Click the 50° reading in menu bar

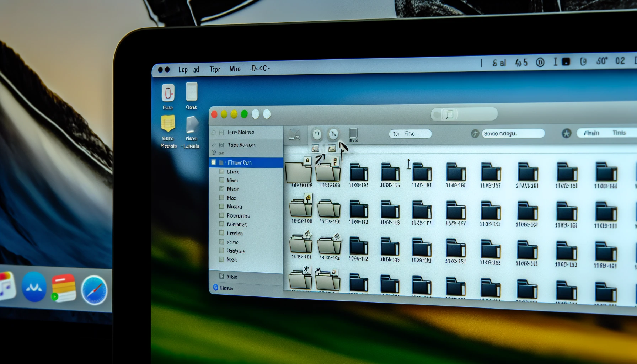(x=602, y=61)
